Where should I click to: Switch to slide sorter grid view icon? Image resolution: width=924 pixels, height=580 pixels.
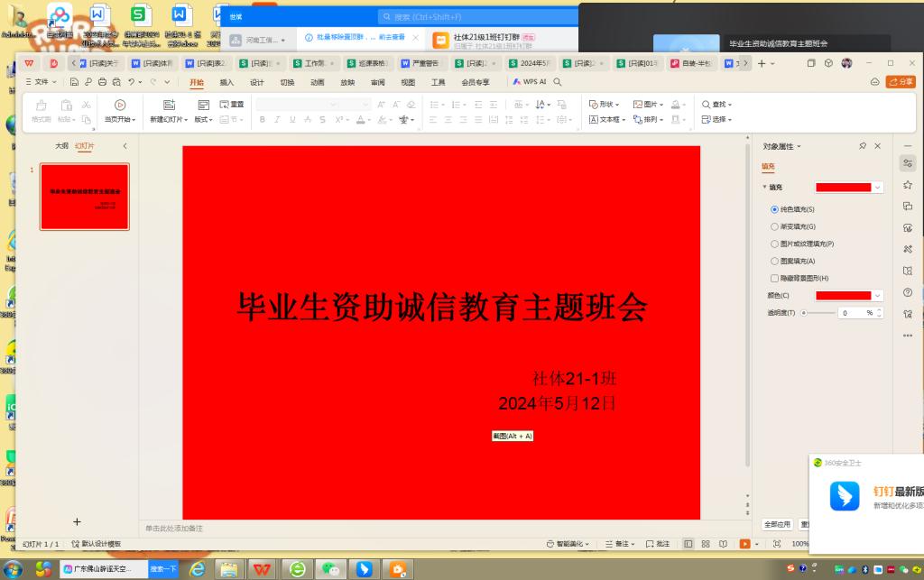point(706,544)
